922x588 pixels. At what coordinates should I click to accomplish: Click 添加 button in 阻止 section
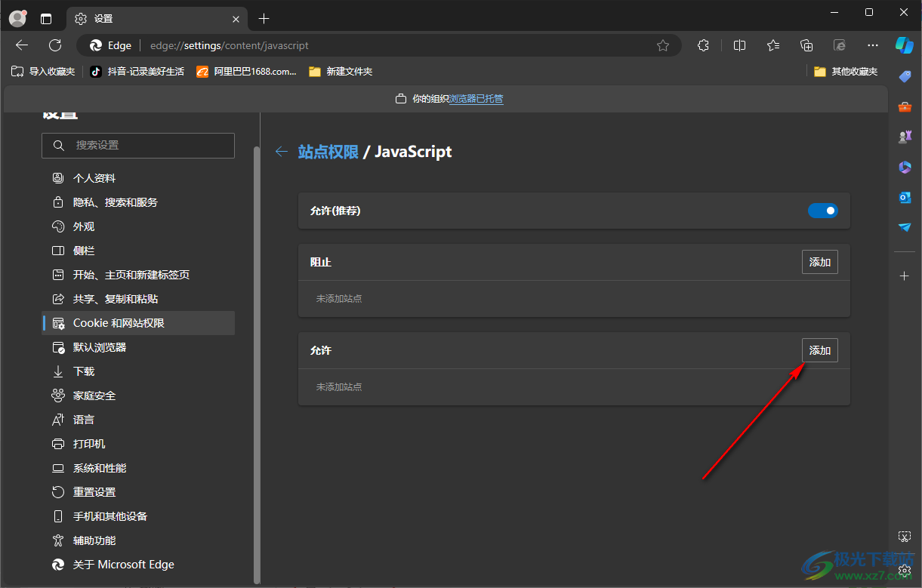point(819,262)
